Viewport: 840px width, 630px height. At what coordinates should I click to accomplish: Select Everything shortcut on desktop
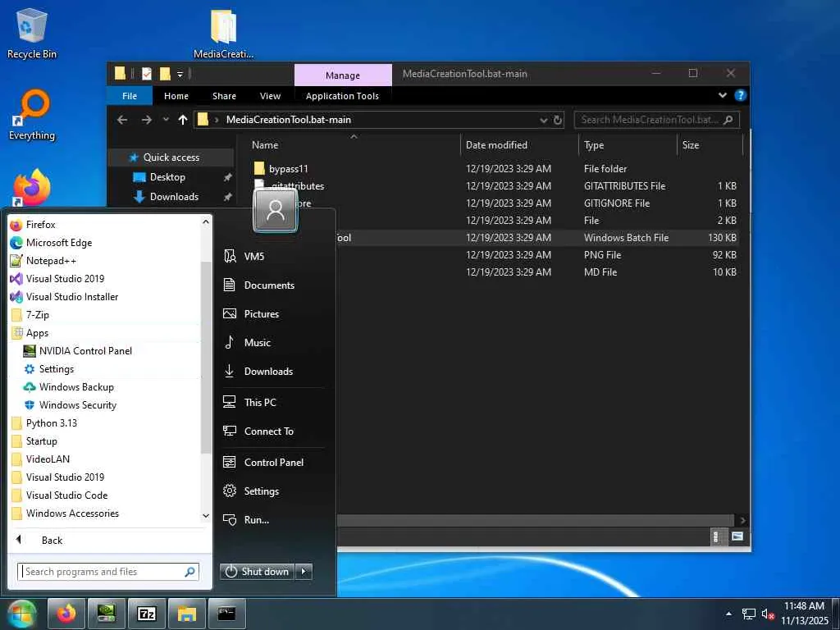point(32,115)
